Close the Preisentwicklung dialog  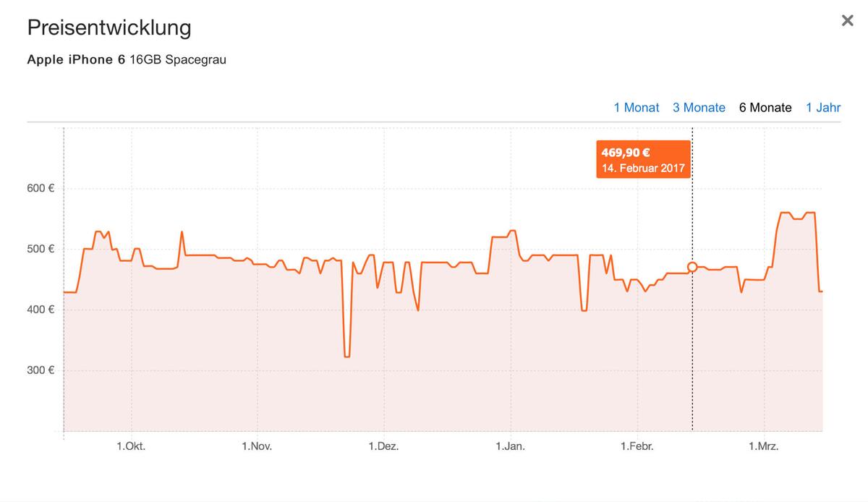[847, 21]
